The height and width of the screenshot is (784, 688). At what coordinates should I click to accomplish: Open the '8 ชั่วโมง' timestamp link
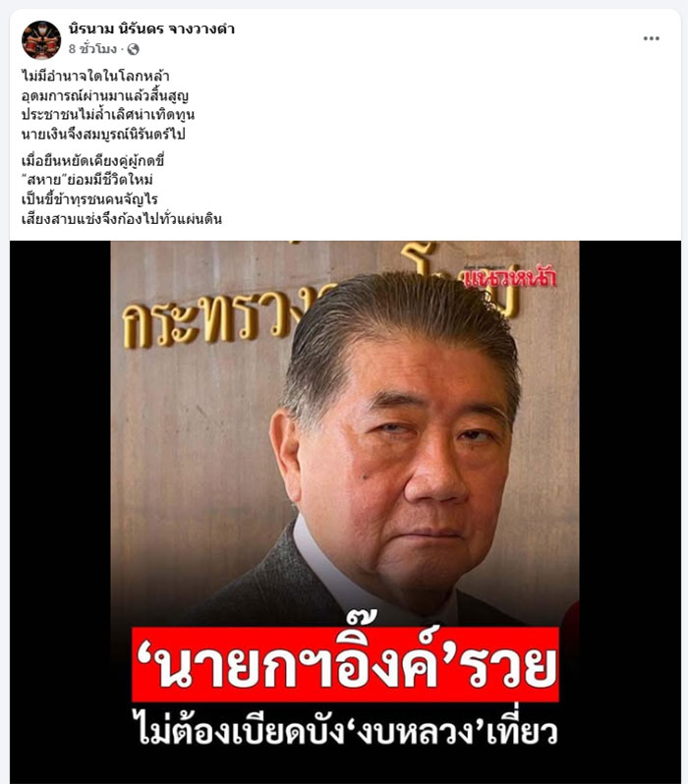[92, 49]
